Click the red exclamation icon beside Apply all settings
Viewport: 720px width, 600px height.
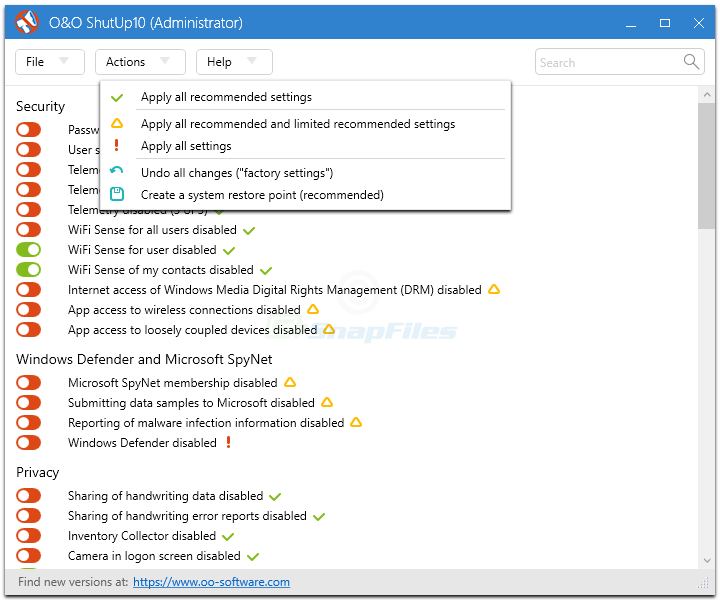click(x=117, y=146)
